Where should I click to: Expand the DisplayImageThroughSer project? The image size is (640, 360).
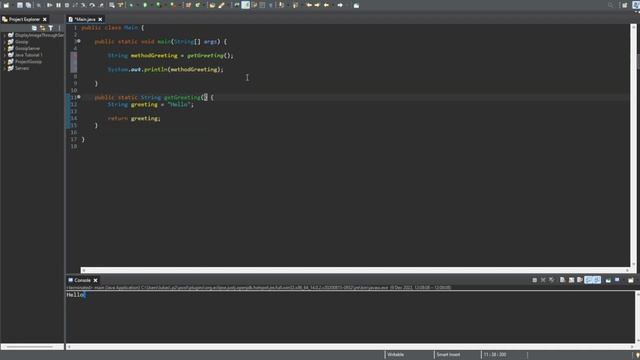pyautogui.click(x=4, y=36)
